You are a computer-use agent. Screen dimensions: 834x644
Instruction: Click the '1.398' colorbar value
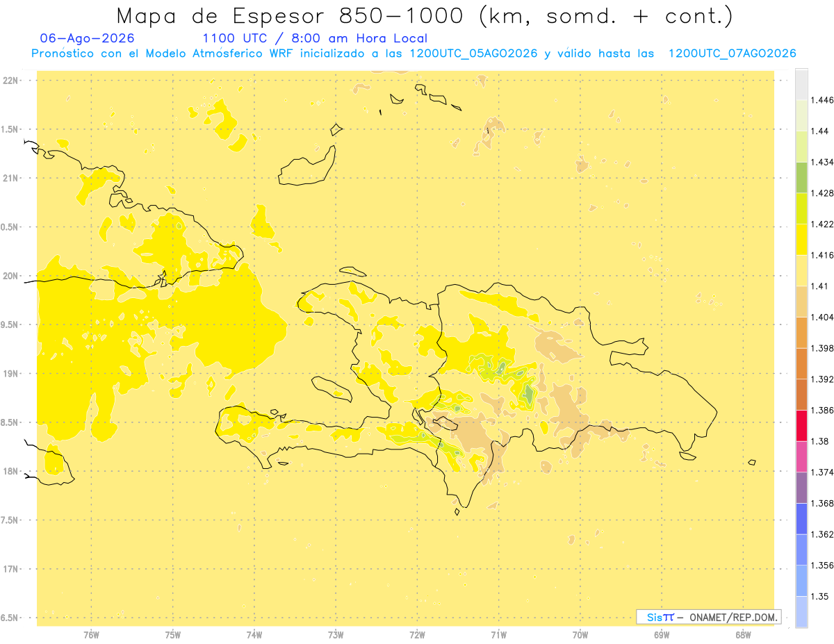coord(822,348)
